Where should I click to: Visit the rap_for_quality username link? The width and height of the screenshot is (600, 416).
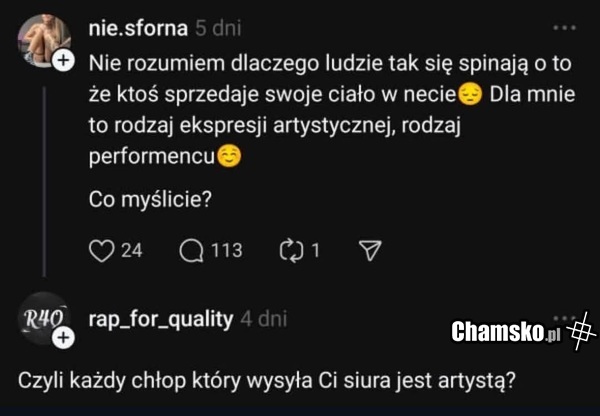tap(161, 319)
